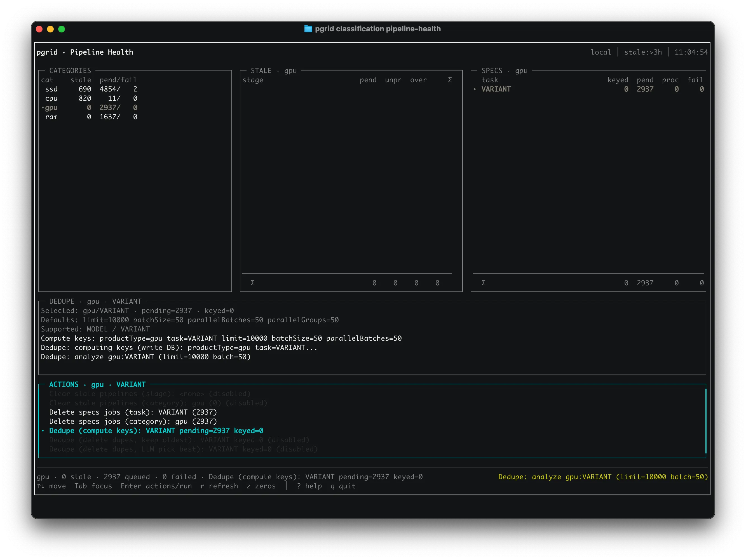Run Dedupe compute keys VARIANT action

(156, 430)
